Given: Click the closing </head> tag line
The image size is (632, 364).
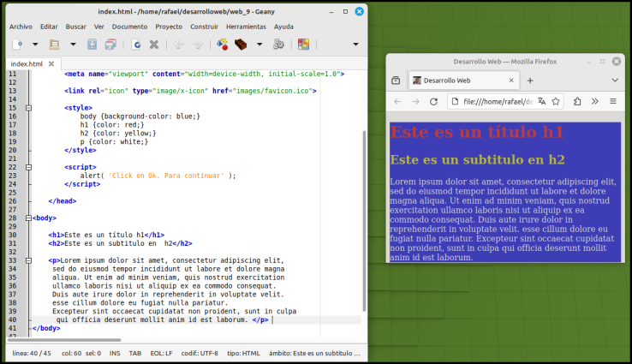Looking at the screenshot, I should point(62,201).
